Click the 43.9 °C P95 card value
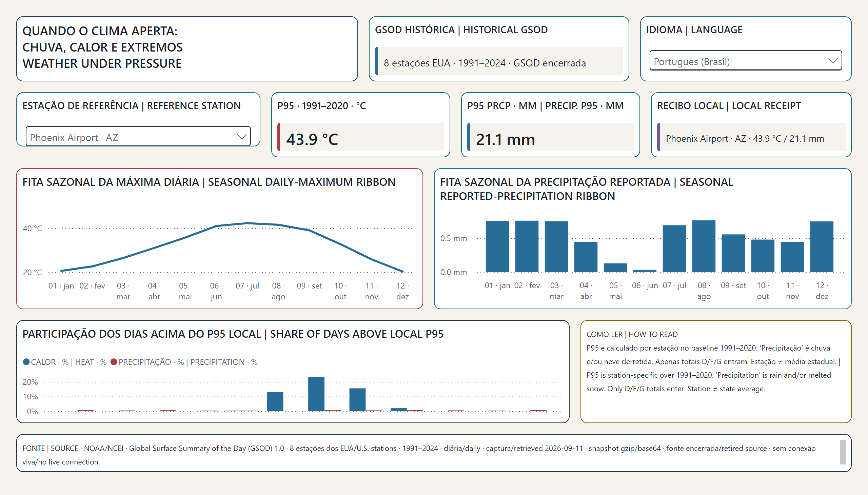The image size is (868, 495). pos(312,139)
